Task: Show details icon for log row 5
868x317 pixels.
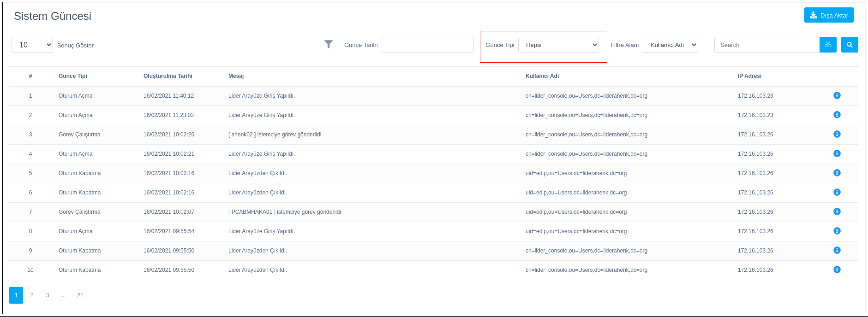Action: [837, 173]
